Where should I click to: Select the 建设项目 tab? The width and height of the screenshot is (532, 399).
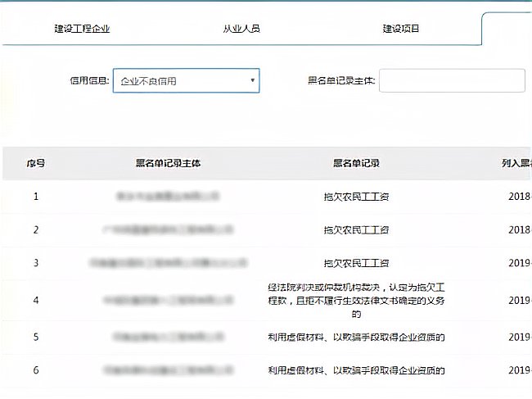401,29
